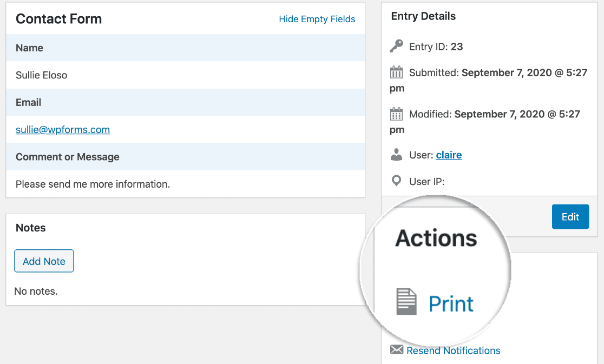Click the Modified September 7, 2020 timestamp
Image resolution: width=604 pixels, height=364 pixels.
[485, 122]
